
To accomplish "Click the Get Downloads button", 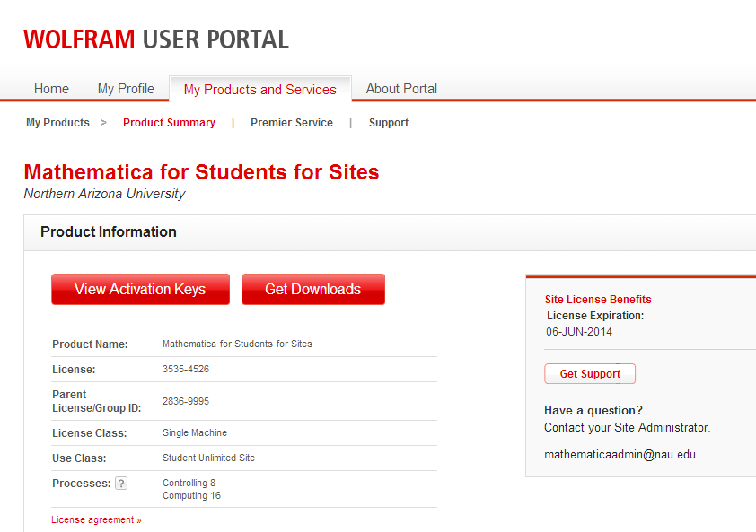I will 313,289.
